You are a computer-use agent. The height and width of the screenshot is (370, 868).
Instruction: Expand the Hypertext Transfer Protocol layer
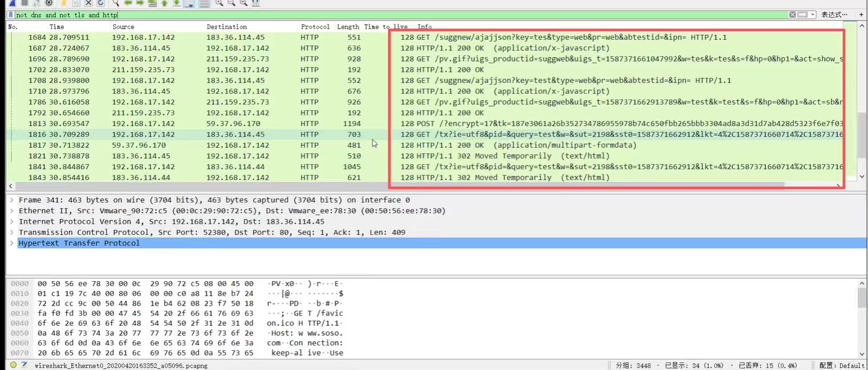12,243
